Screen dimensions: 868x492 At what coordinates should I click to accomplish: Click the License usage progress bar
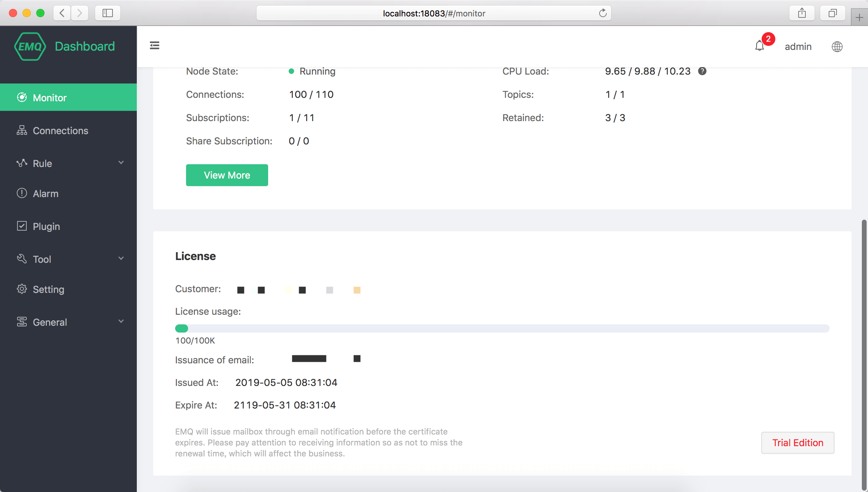(x=502, y=328)
